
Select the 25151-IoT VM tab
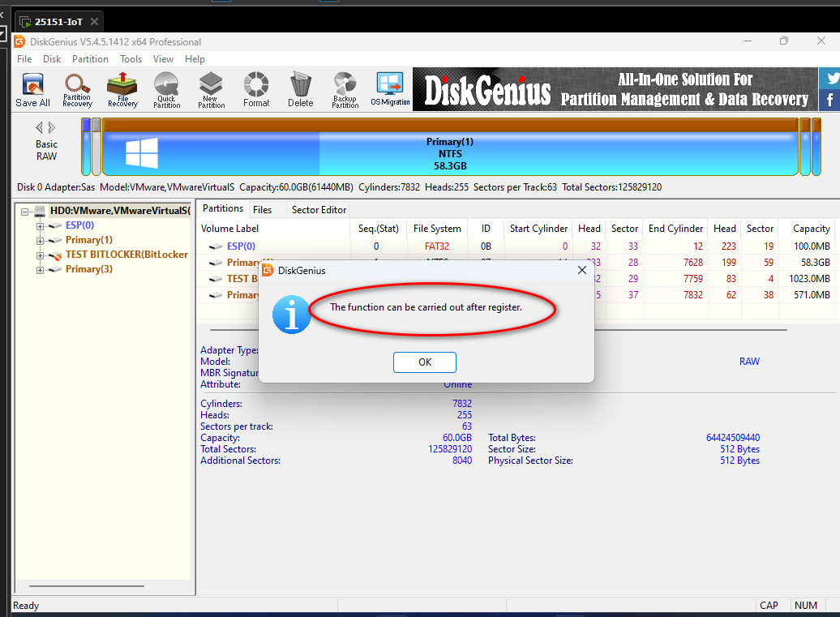[x=58, y=21]
